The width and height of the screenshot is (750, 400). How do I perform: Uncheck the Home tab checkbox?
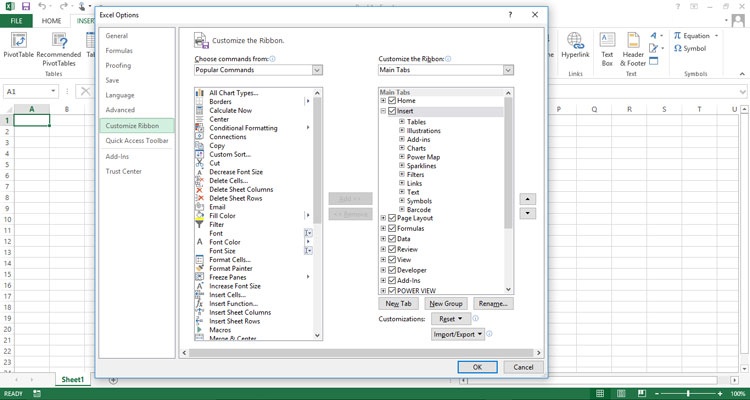392,100
